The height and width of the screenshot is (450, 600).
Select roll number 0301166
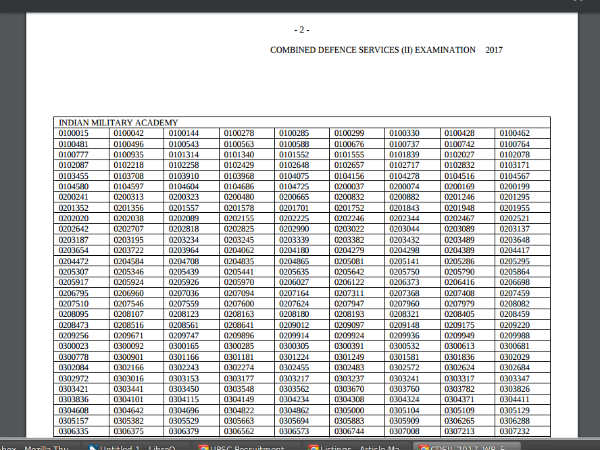184,357
